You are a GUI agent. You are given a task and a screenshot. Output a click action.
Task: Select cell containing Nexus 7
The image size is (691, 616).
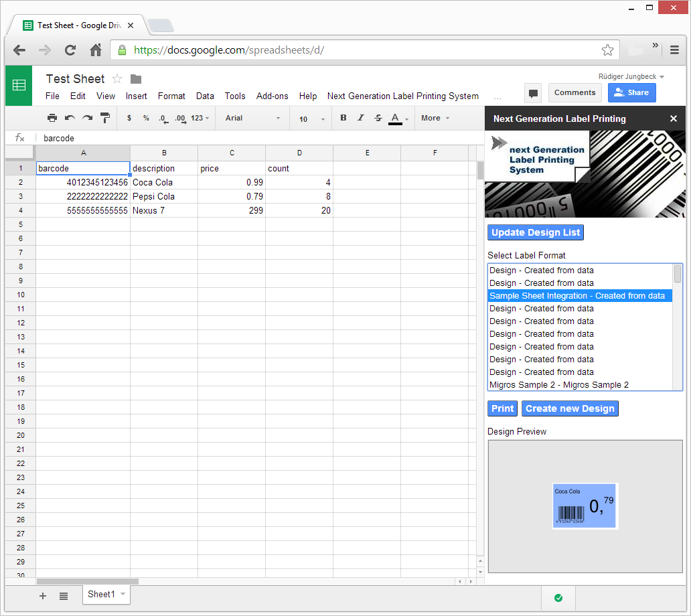coord(164,211)
